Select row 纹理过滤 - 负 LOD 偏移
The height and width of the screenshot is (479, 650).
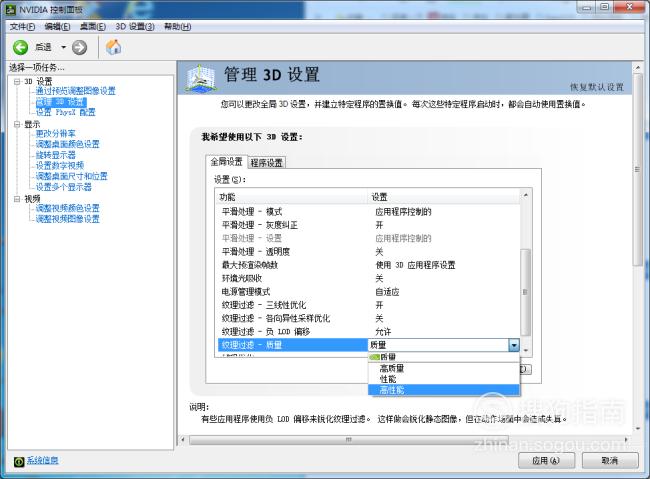click(369, 332)
